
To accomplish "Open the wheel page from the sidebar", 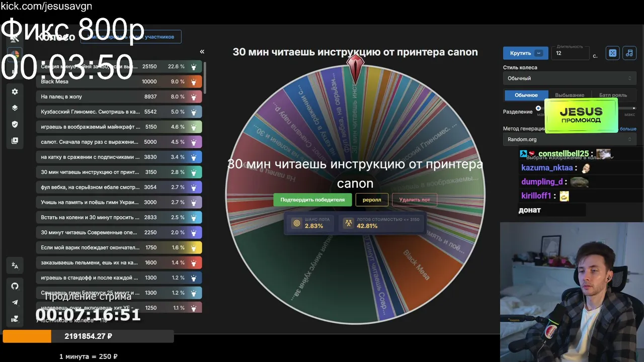I will 15,54.
